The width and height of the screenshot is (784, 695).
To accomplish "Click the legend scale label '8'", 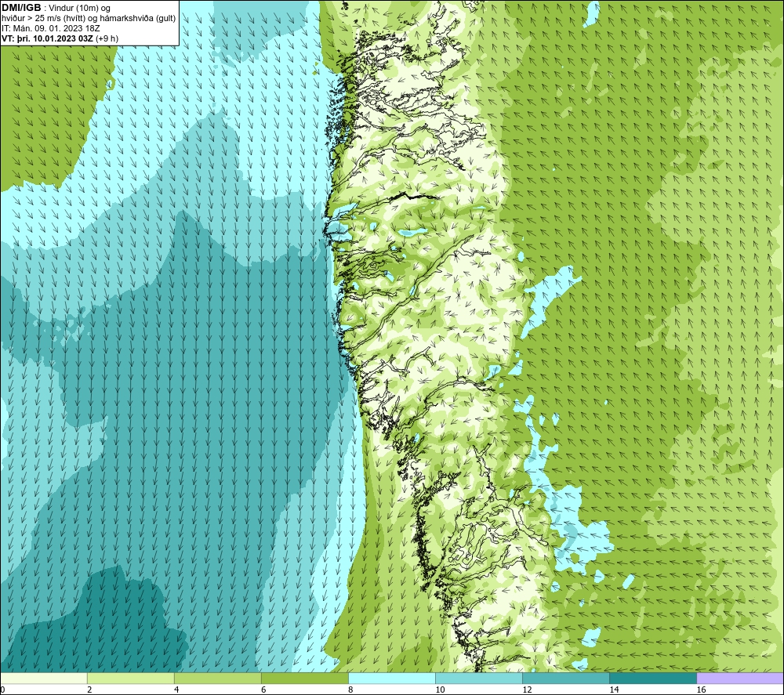I will click(350, 690).
